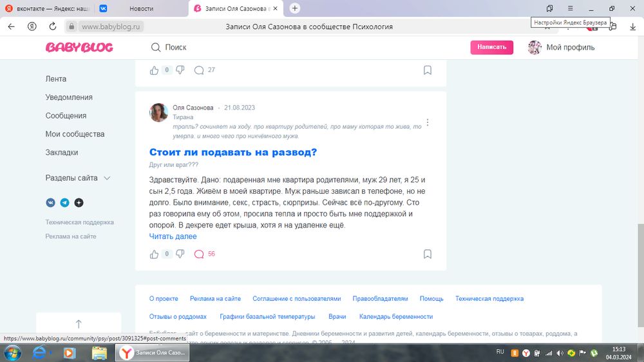Open 'Мой профиль' menu
644x362 pixels.
pos(561,47)
